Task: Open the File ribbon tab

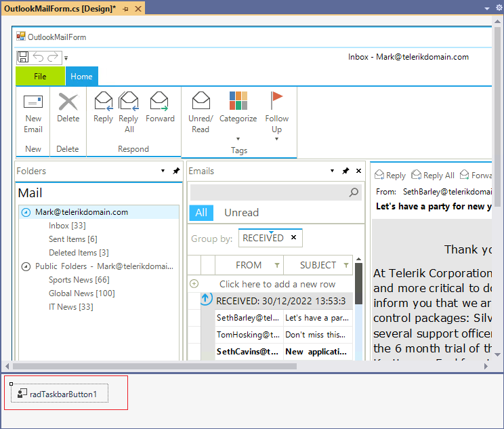Action: [x=40, y=76]
